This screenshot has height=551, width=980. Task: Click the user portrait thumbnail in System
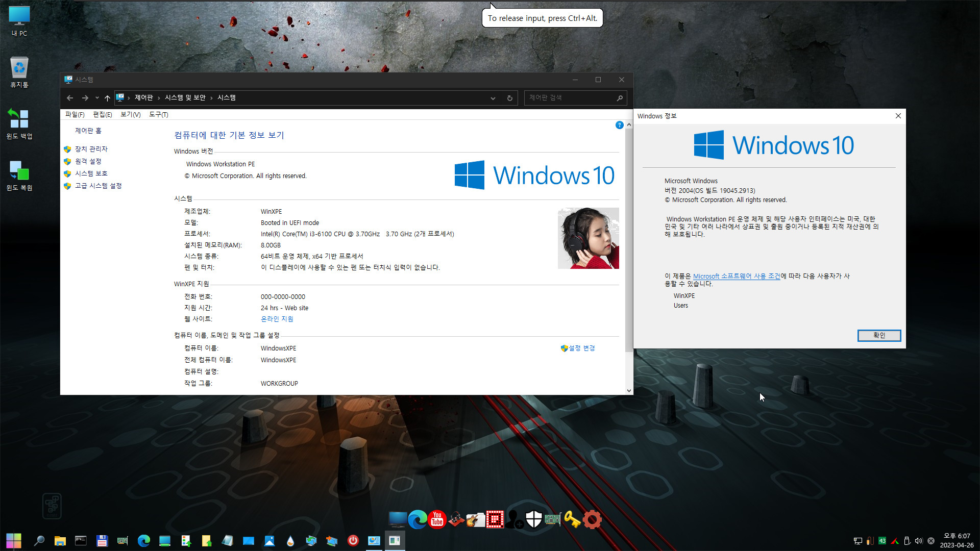(x=589, y=238)
